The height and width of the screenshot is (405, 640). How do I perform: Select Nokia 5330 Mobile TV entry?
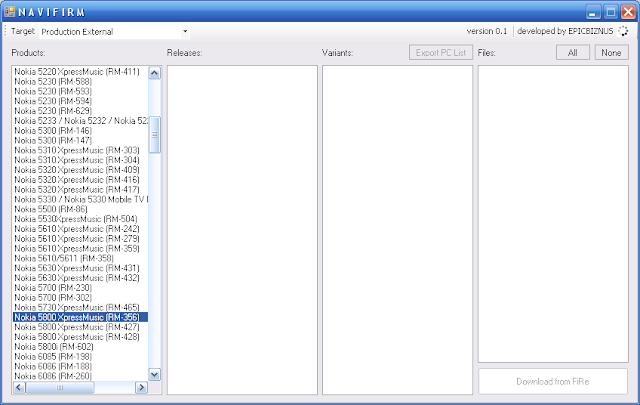[80, 199]
